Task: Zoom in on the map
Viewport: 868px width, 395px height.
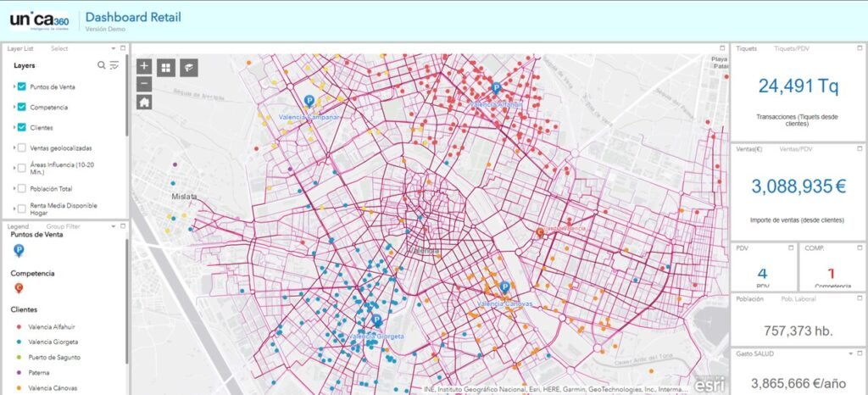Action: click(x=144, y=66)
